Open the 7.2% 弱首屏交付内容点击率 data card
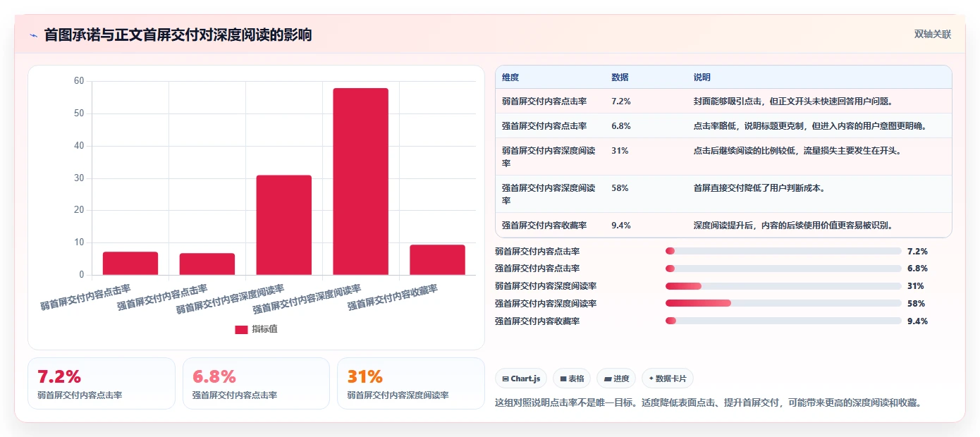The width and height of the screenshot is (980, 437). pyautogui.click(x=102, y=383)
